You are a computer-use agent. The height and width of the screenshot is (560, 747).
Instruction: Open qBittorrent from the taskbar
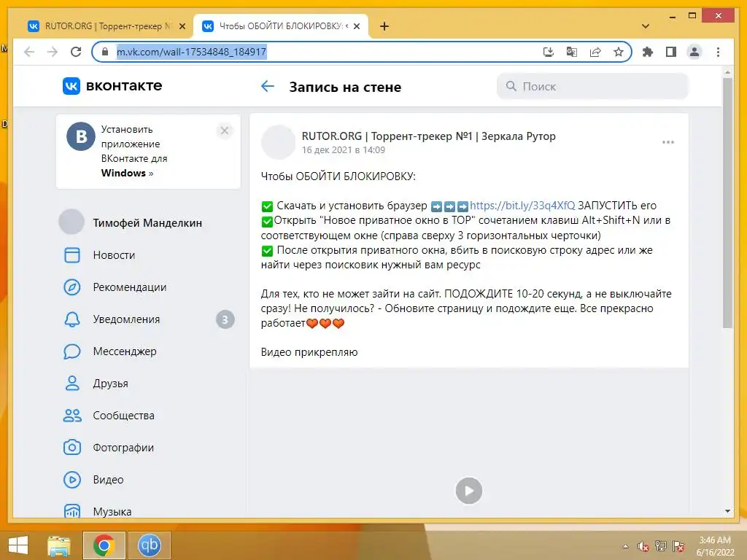(149, 545)
